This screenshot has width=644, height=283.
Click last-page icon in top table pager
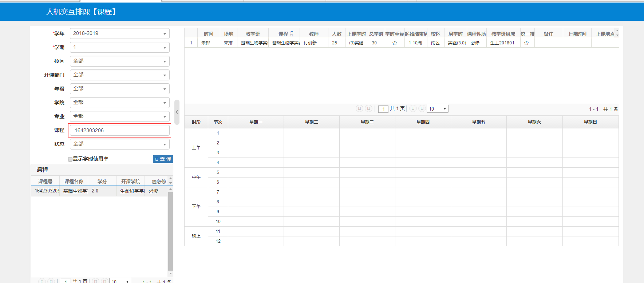click(422, 108)
